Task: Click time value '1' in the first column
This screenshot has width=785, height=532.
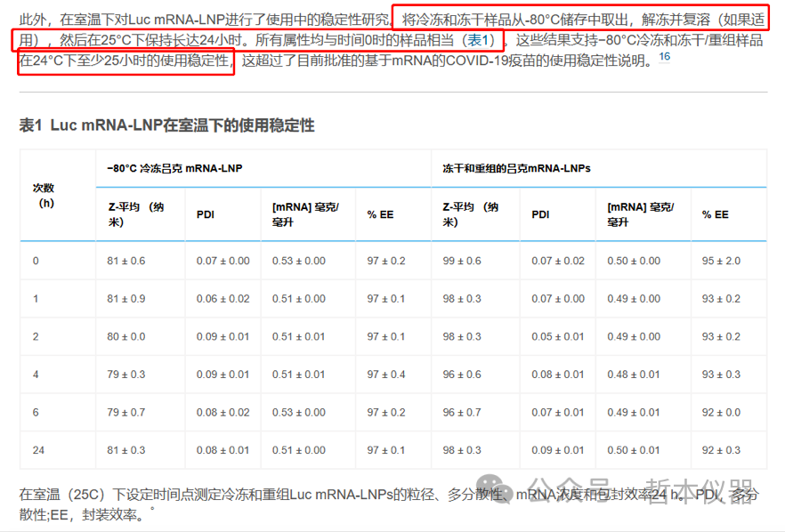Action: point(36,299)
